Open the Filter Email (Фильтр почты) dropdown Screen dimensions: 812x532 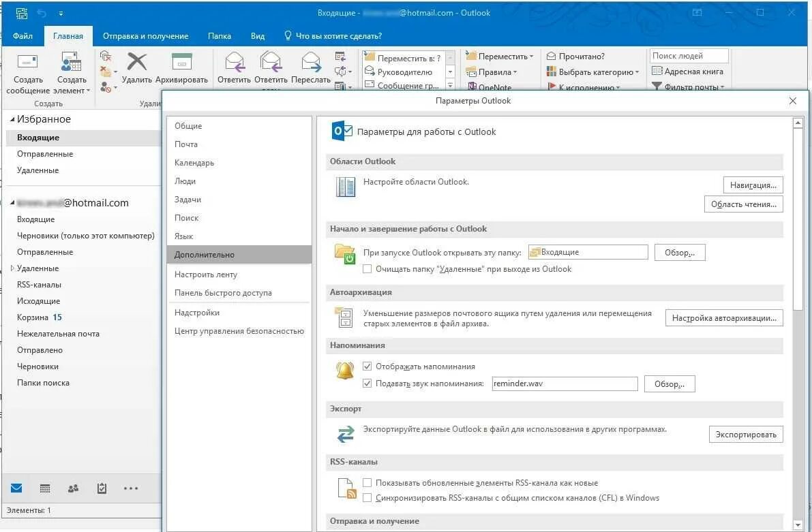(688, 87)
